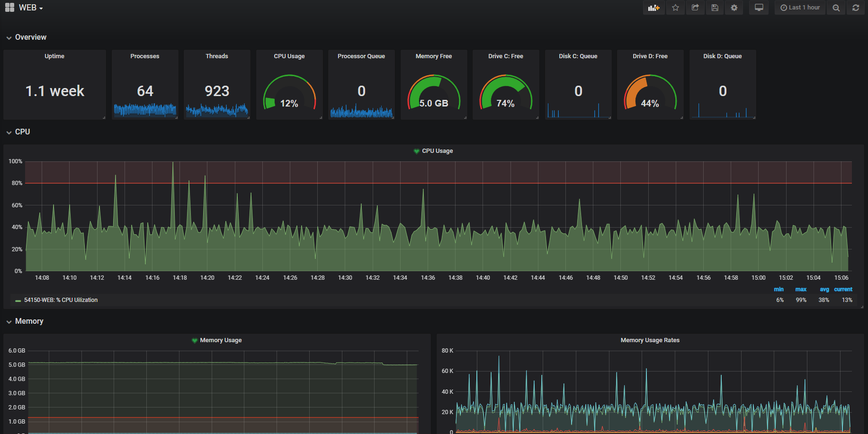Viewport: 868px width, 434px height.
Task: Click the 12% CPU Usage gauge
Action: click(289, 92)
